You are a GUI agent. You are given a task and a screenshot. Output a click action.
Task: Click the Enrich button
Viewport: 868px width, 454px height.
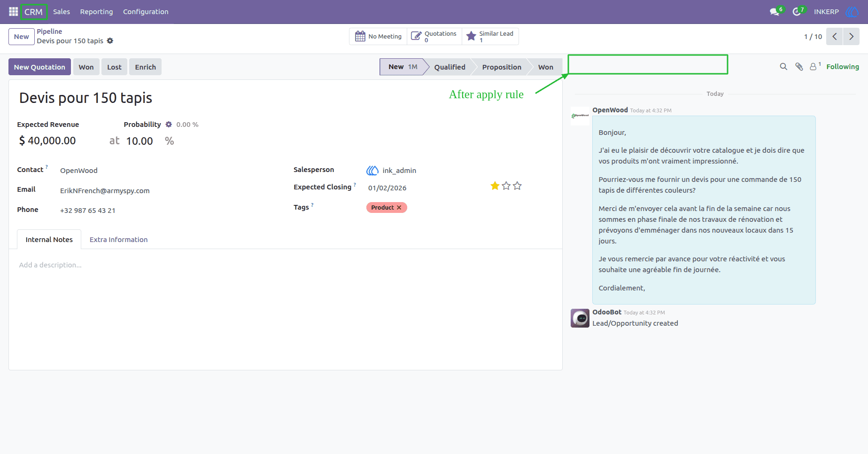pyautogui.click(x=145, y=67)
